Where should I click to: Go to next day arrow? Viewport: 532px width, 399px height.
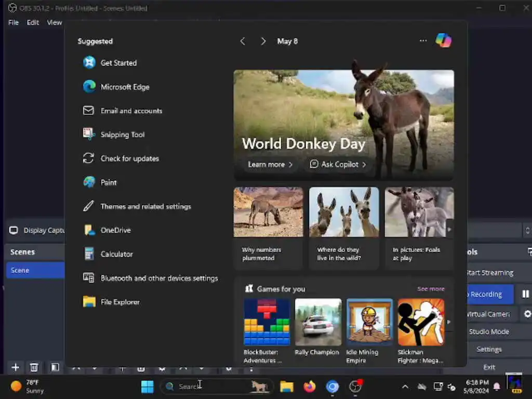pos(263,42)
